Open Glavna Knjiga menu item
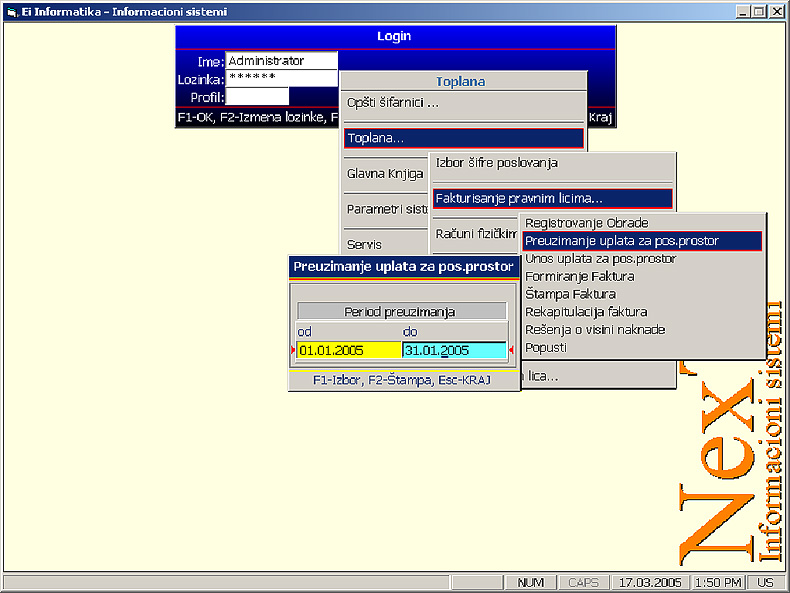This screenshot has width=790, height=593. click(x=372, y=174)
